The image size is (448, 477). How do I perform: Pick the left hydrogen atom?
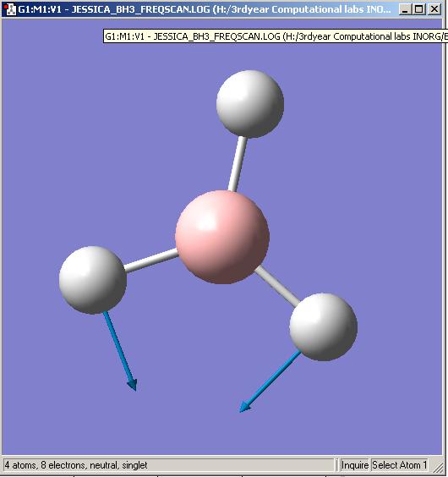pos(93,280)
